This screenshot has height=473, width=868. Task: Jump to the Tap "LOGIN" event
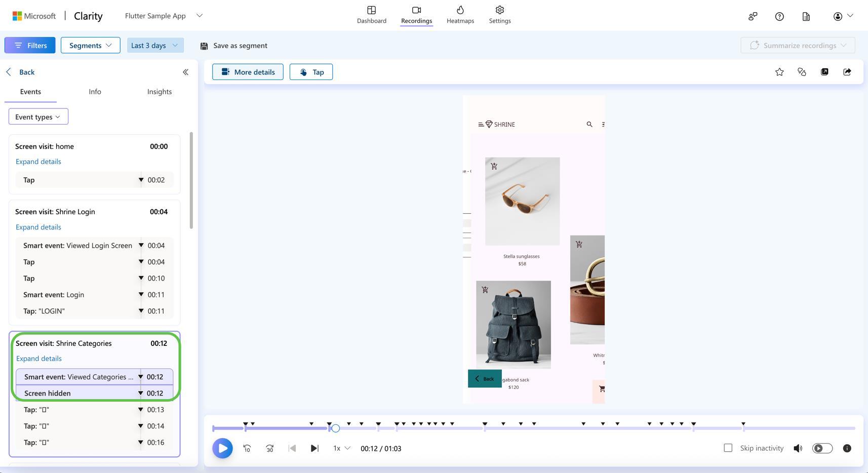click(x=94, y=311)
